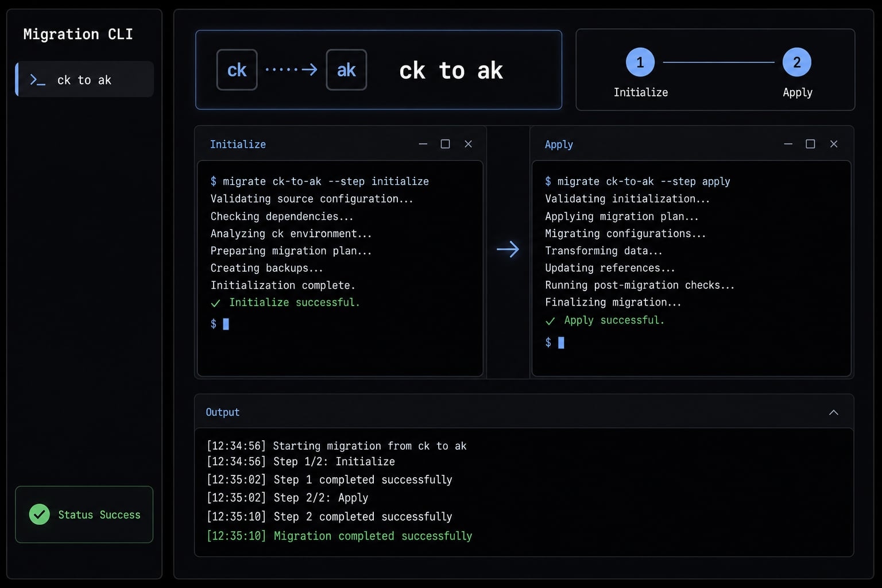The width and height of the screenshot is (882, 588).
Task: Minimize the Apply terminal panel
Action: click(788, 144)
